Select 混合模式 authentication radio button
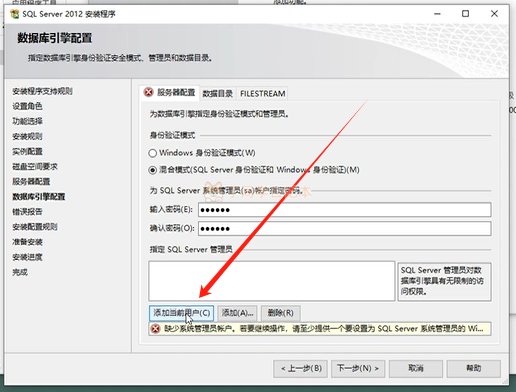Screen dimensions: 516x392 point(152,170)
